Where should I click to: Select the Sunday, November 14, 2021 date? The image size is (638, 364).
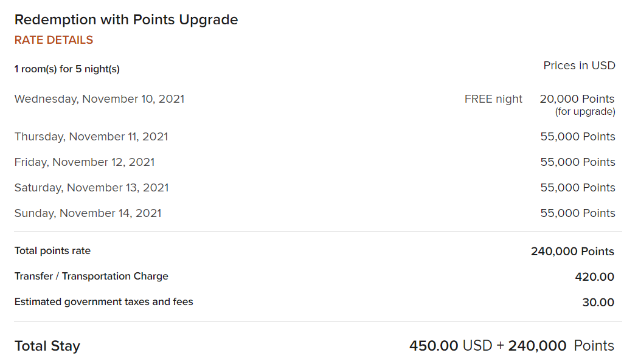(x=88, y=213)
